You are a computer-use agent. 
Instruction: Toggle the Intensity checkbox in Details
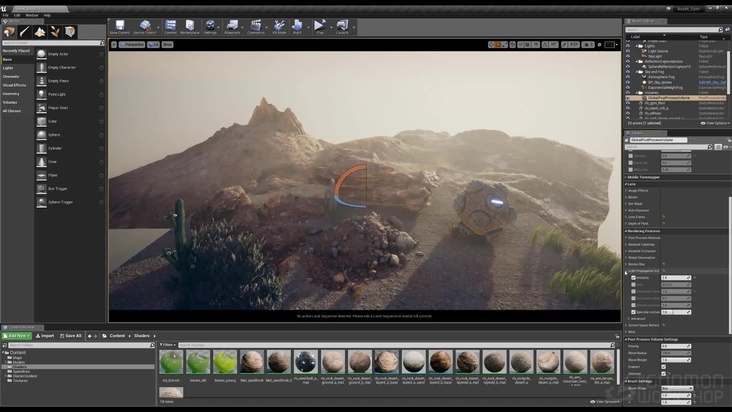click(x=634, y=278)
